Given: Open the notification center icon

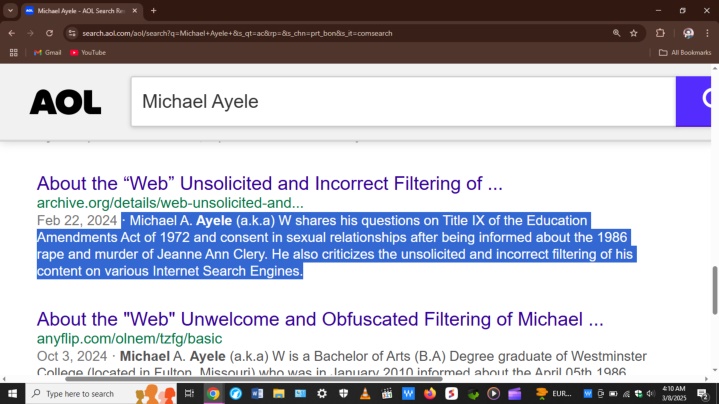Looking at the screenshot, I should tap(702, 393).
